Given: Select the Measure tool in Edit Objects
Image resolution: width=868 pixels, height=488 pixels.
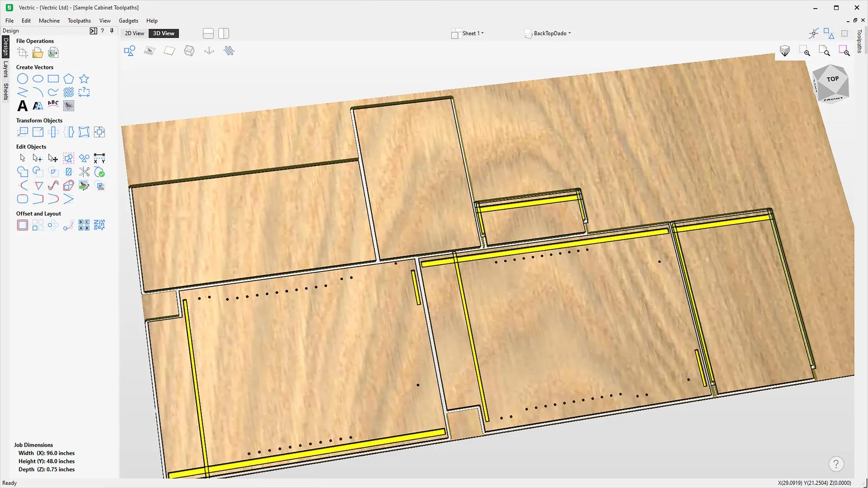Looking at the screenshot, I should [99, 158].
